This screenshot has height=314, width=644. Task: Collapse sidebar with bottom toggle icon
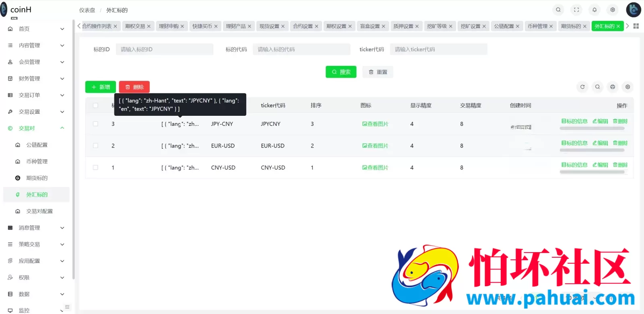[67, 307]
